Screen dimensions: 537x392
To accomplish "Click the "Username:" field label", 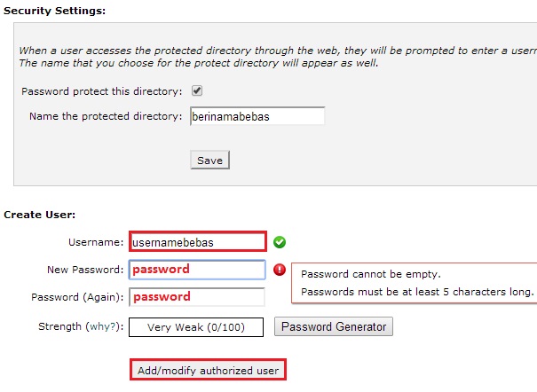I will coord(95,241).
